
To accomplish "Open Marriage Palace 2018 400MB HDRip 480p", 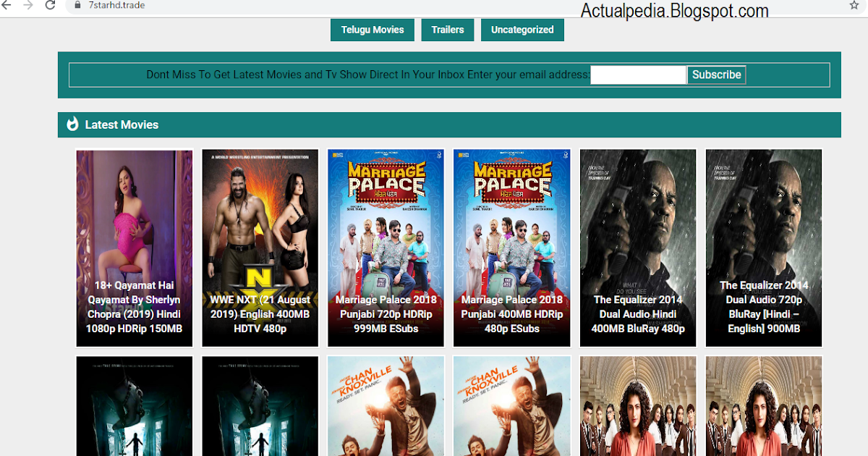I will pos(512,248).
